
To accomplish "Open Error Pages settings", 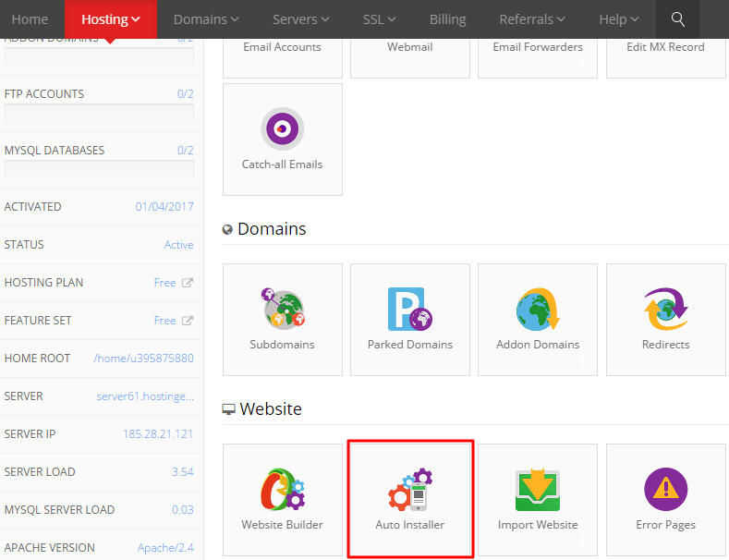I will [x=665, y=499].
